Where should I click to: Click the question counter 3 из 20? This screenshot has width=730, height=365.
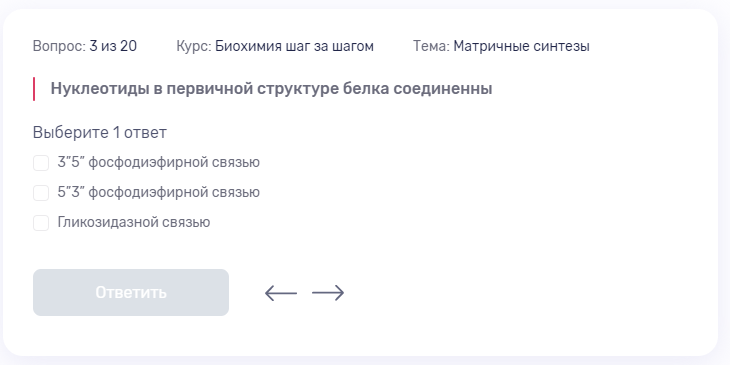pos(113,46)
